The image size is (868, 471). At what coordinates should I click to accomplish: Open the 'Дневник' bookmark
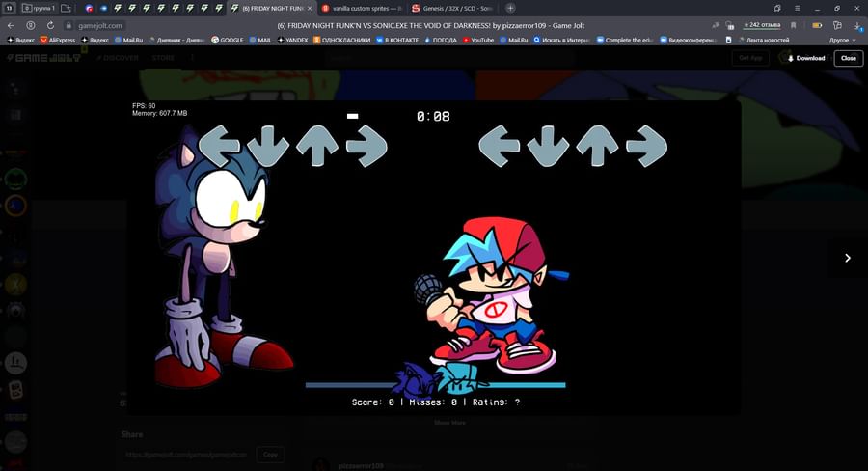point(176,40)
